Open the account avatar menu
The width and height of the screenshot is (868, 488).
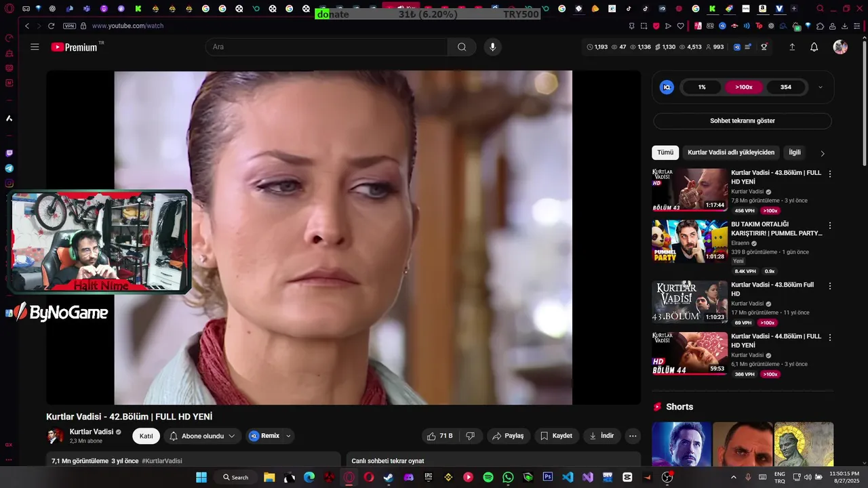tap(840, 47)
